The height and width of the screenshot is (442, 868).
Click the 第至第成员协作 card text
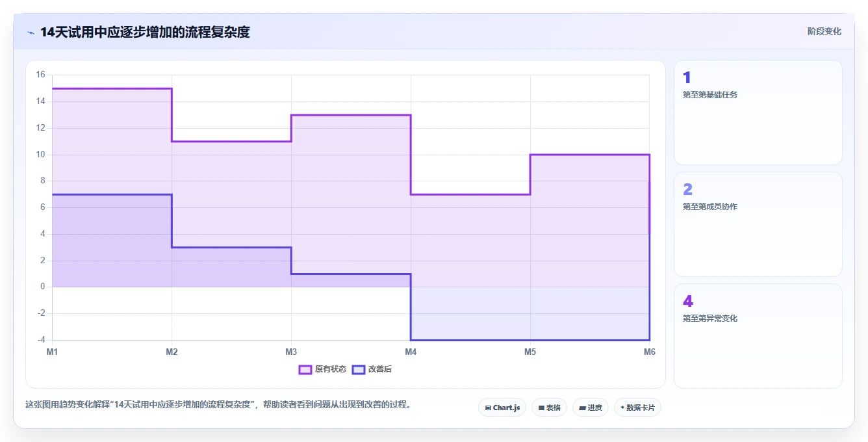coord(710,207)
